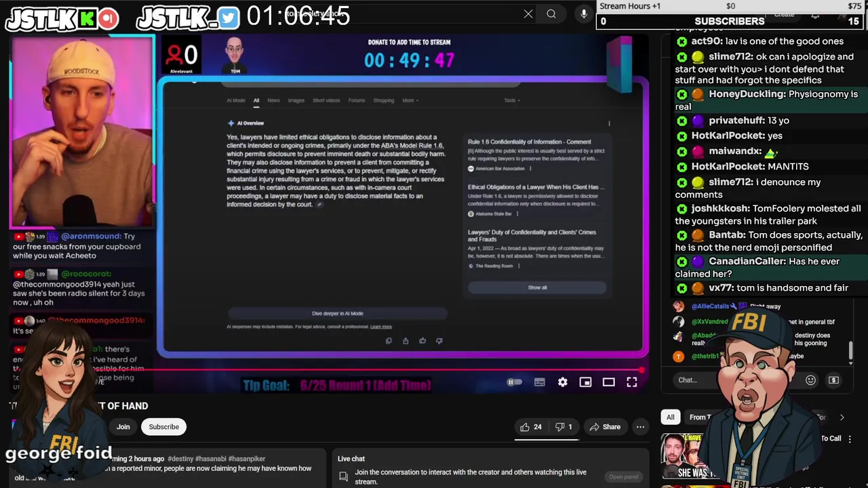Open Rule 1.6 Confidentiality of Information source
The height and width of the screenshot is (488, 868).
click(529, 142)
